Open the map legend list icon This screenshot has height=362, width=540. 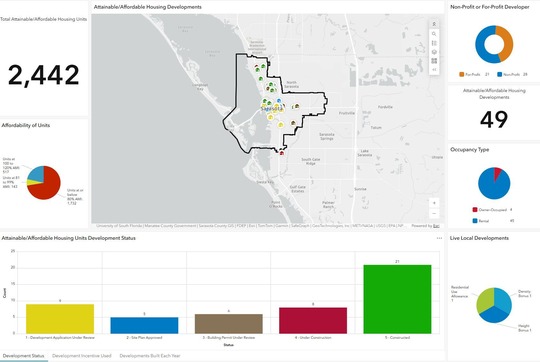click(434, 43)
